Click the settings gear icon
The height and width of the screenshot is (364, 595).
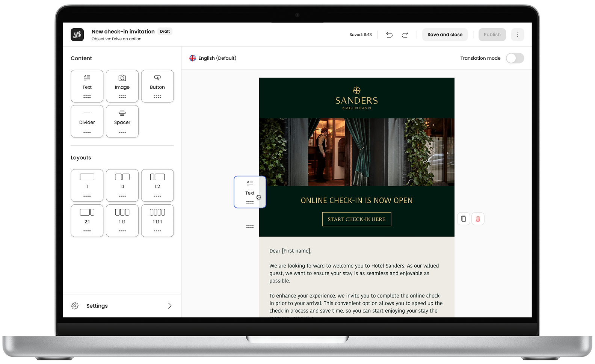click(75, 306)
